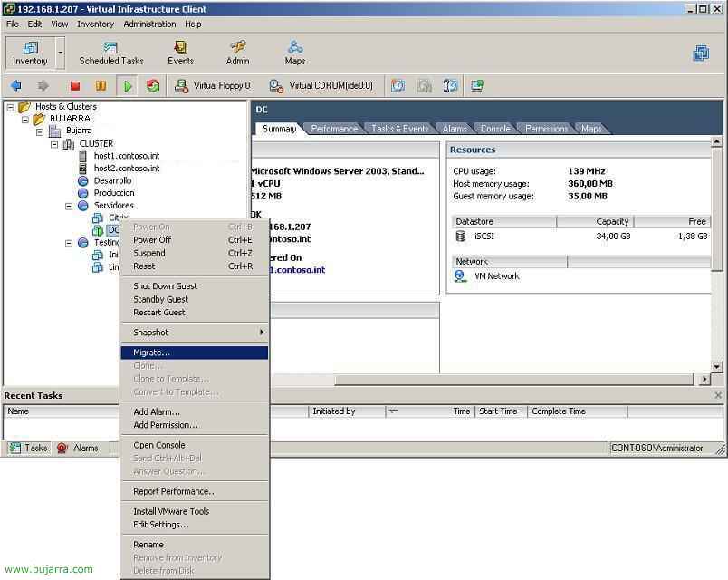Choose Rename from the context menu
This screenshot has height=580, width=728.
pos(195,545)
